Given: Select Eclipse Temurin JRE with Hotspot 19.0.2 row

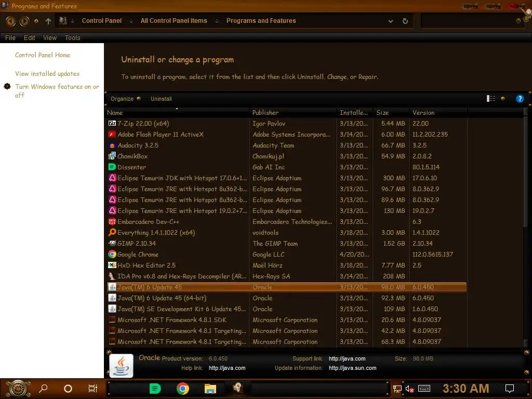Looking at the screenshot, I should (x=287, y=211).
